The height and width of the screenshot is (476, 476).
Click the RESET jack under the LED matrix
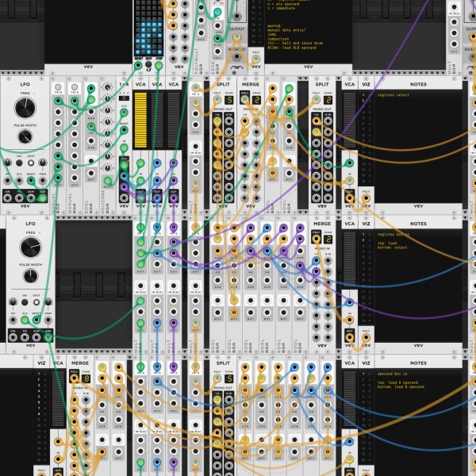pos(138,65)
